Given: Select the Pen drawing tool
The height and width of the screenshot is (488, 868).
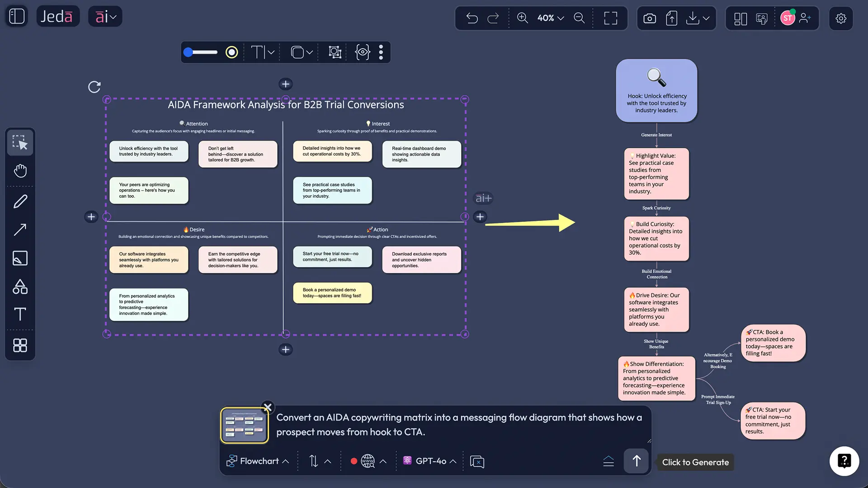Looking at the screenshot, I should 20,202.
